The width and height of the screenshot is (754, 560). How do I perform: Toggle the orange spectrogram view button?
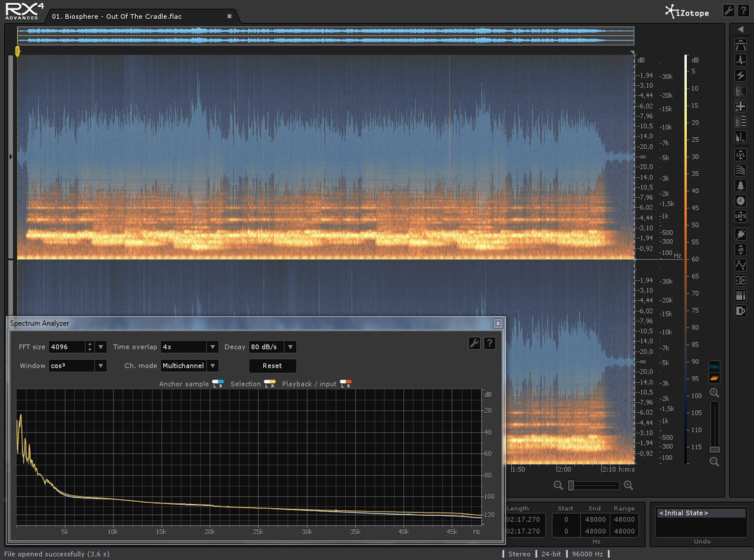(715, 378)
